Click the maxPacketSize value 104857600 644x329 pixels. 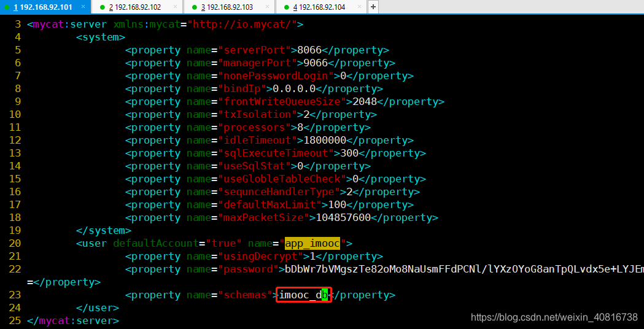343,218
